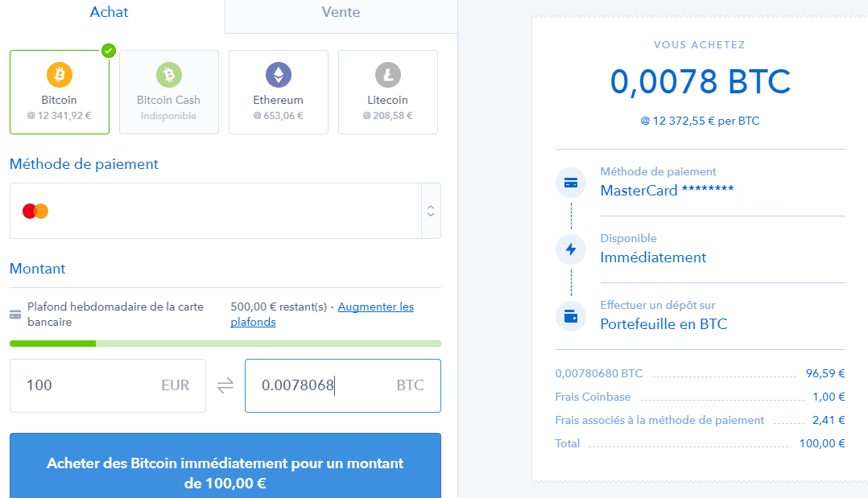Click MasterCard ******** in summary
Viewport: 868px width, 498px height.
(x=667, y=191)
